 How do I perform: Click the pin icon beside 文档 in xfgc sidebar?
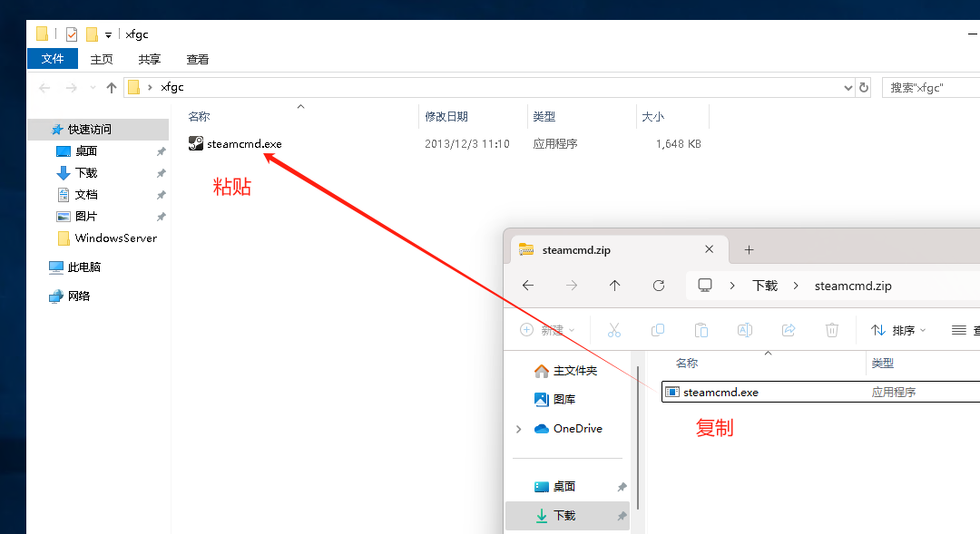[162, 196]
